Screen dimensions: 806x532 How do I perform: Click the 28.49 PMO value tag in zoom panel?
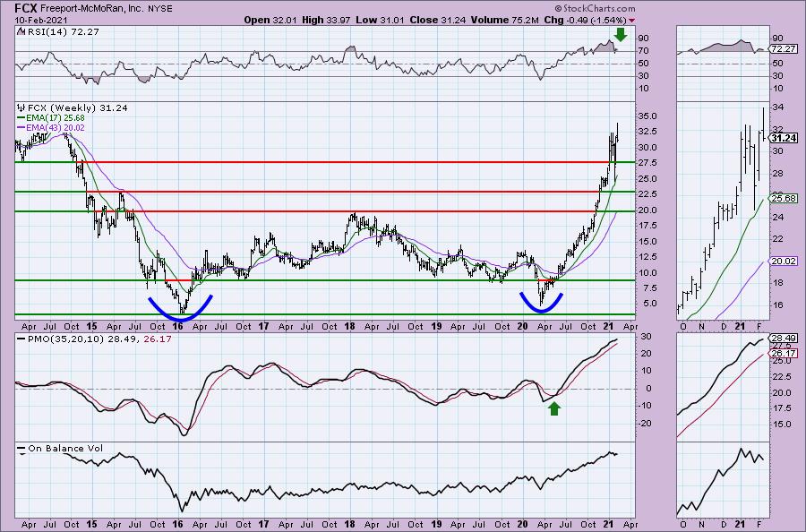[784, 339]
